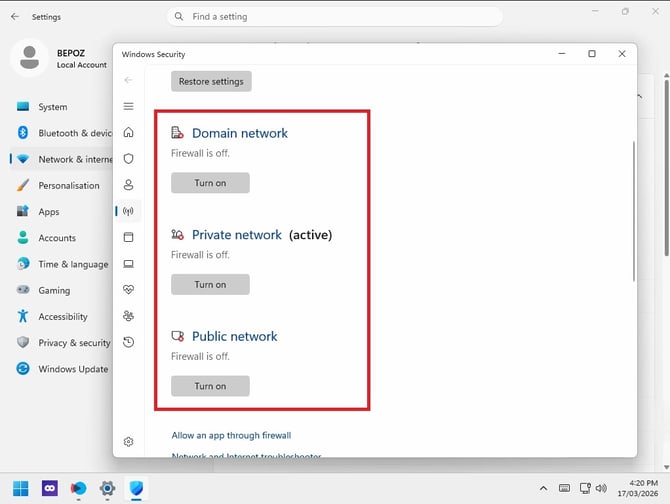Turn on Public network firewall

(210, 386)
